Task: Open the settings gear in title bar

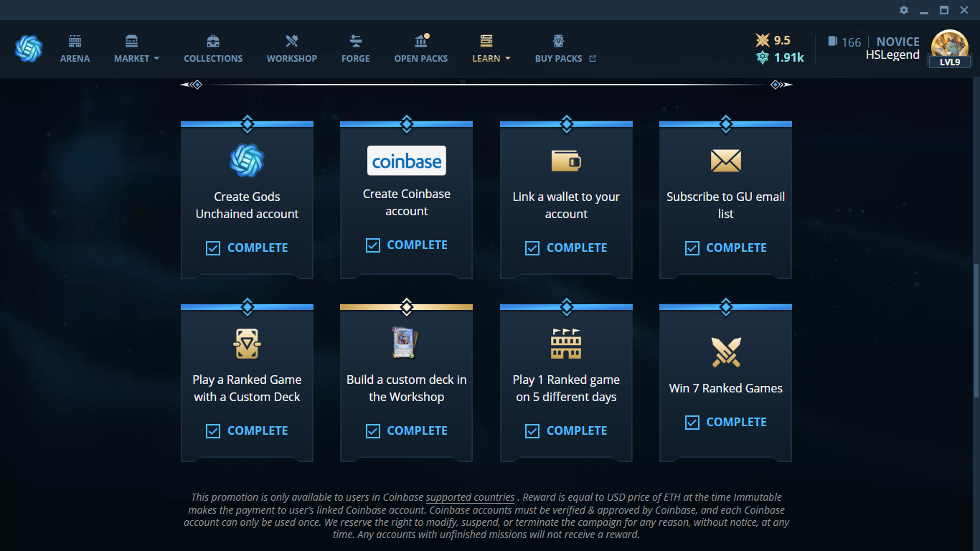Action: point(904,10)
